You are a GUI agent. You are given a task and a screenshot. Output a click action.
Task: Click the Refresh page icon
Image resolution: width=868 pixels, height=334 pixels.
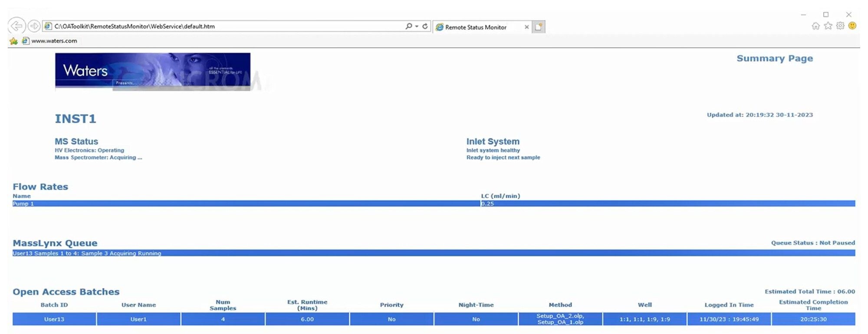pos(425,26)
